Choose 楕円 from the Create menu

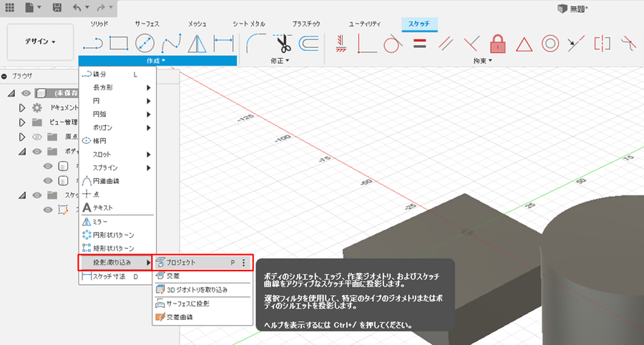click(x=117, y=141)
